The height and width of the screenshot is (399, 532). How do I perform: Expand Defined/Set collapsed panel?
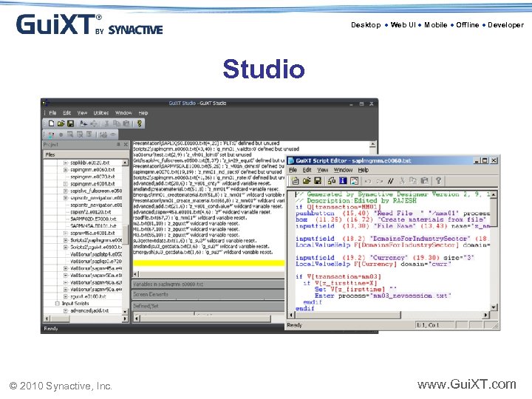click(208, 306)
